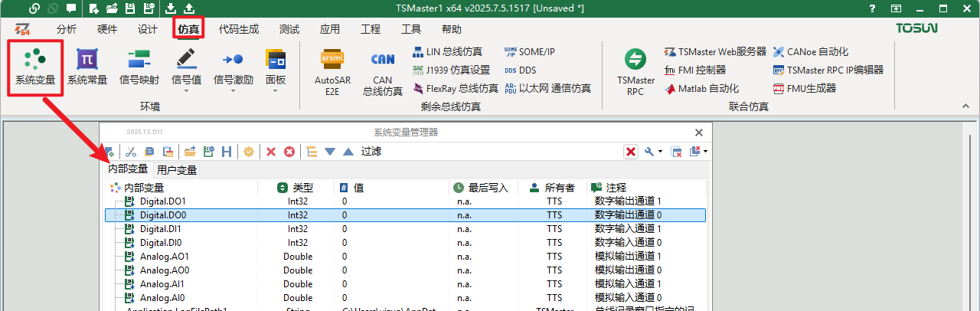This screenshot has width=980, height=311.
Task: Open the 系统常量 system constants tool
Action: click(87, 67)
